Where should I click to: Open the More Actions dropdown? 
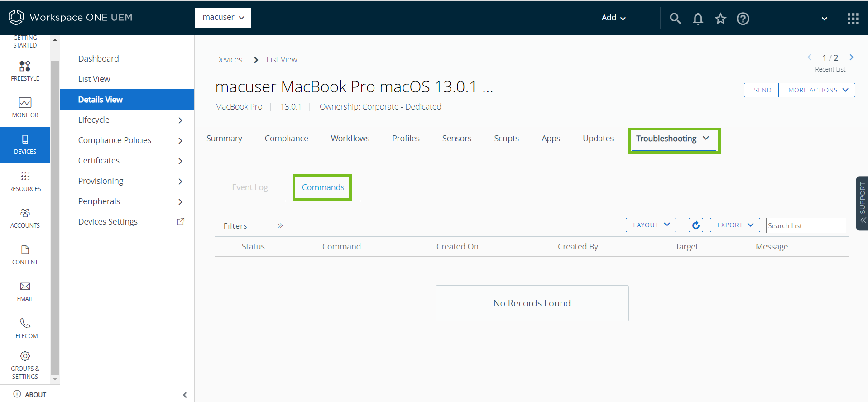click(817, 90)
